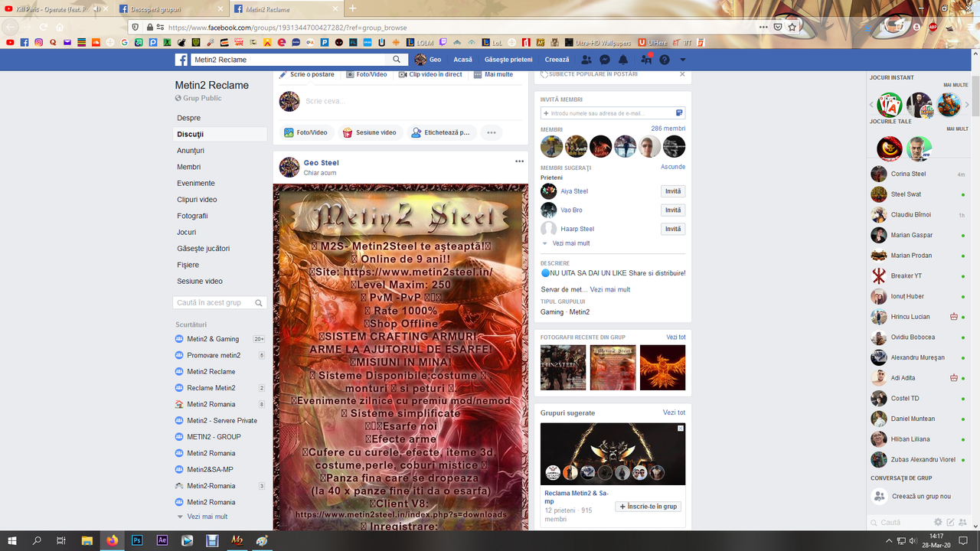This screenshot has width=980, height=551.
Task: Click 'Creează' in the Facebook top bar
Action: [557, 60]
